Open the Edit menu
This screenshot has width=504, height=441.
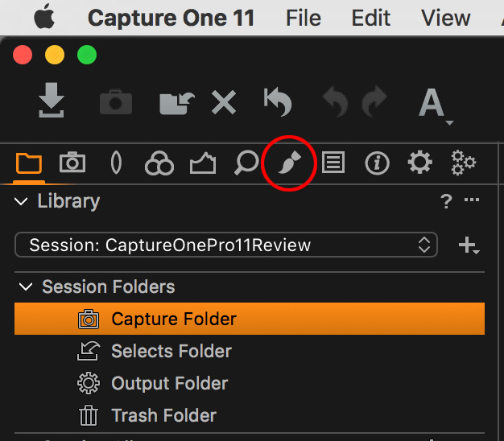371,18
